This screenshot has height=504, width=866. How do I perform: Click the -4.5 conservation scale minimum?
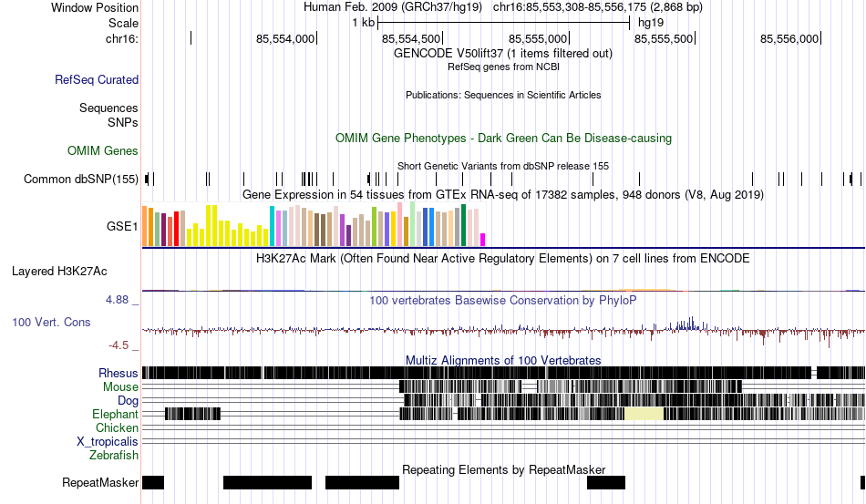click(119, 345)
